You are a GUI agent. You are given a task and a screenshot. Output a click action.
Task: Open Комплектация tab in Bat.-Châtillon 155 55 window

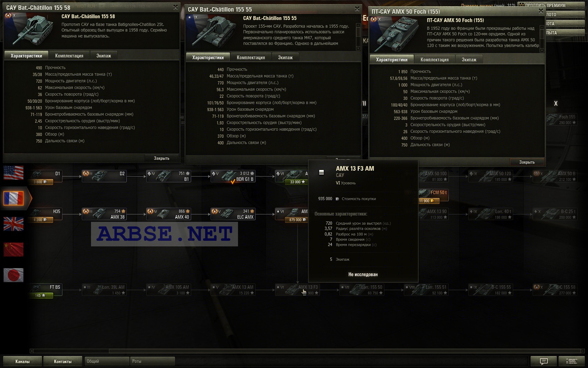[251, 57]
